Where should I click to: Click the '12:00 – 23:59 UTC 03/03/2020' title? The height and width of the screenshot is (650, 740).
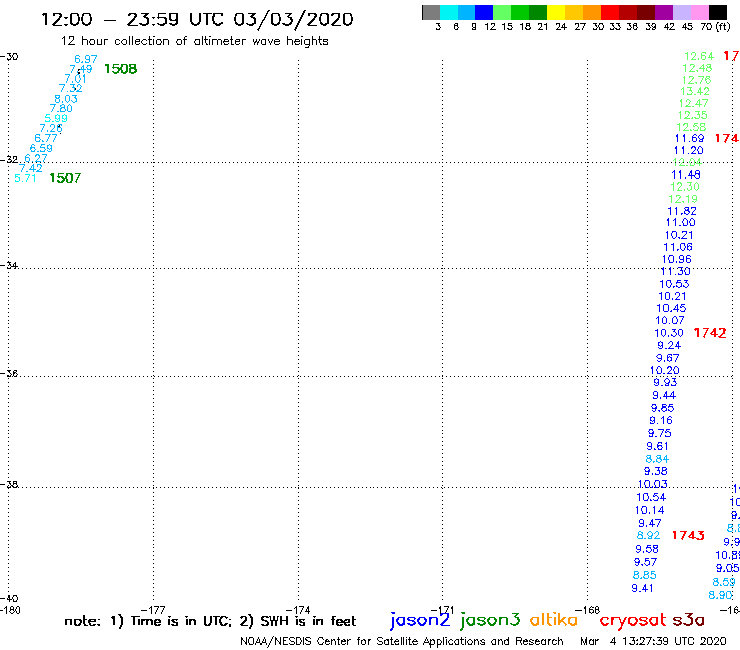(197, 19)
